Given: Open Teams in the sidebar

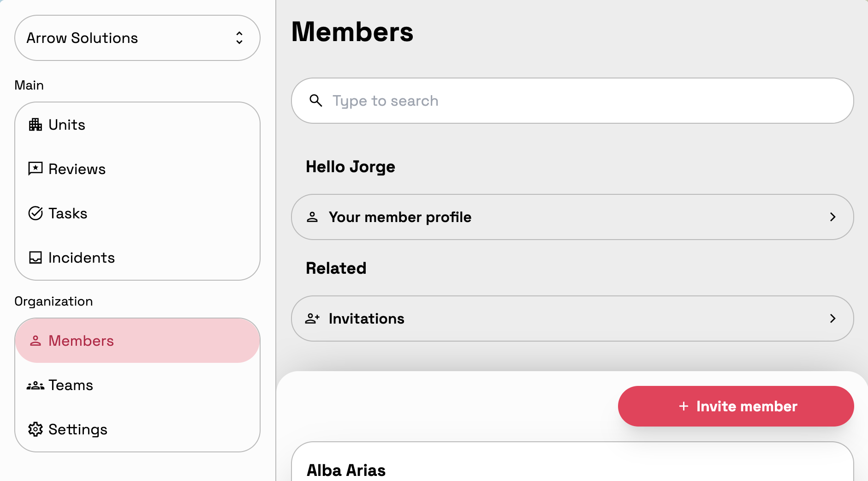Looking at the screenshot, I should pyautogui.click(x=137, y=385).
